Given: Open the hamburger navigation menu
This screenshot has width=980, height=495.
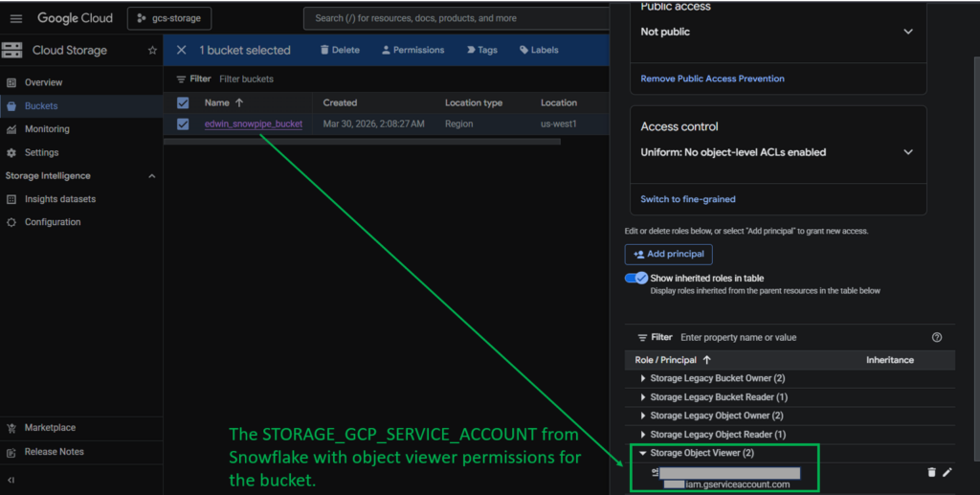Looking at the screenshot, I should 16,19.
